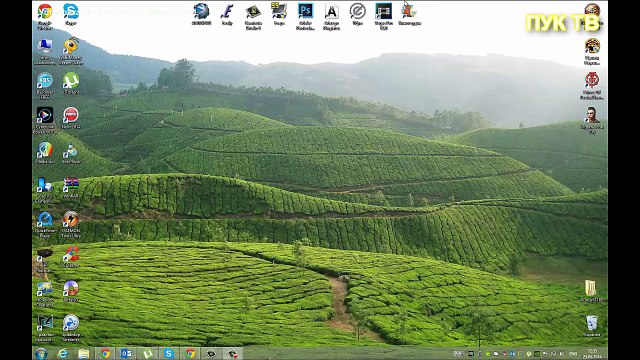Launch Skype from the desktop shortcut
This screenshot has height=360, width=640.
71,15
